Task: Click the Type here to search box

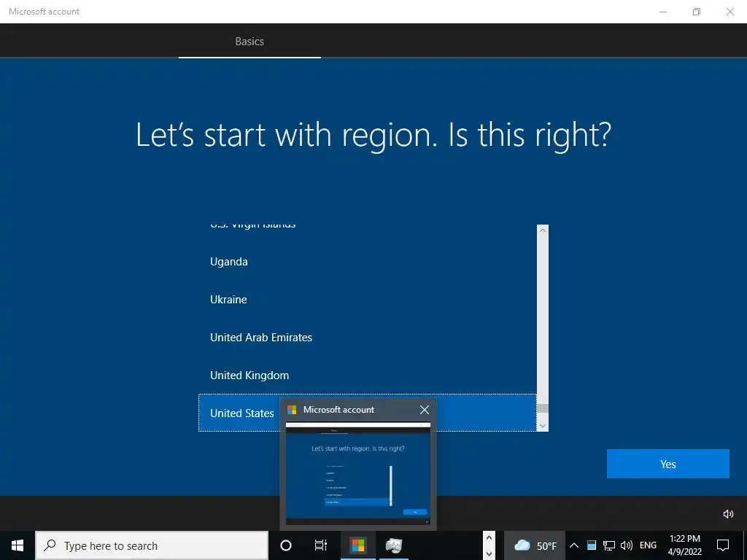Action: (x=152, y=545)
